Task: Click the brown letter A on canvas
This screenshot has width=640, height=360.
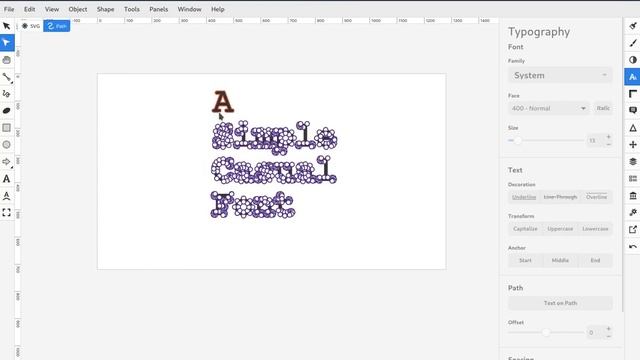Action: coord(223,102)
